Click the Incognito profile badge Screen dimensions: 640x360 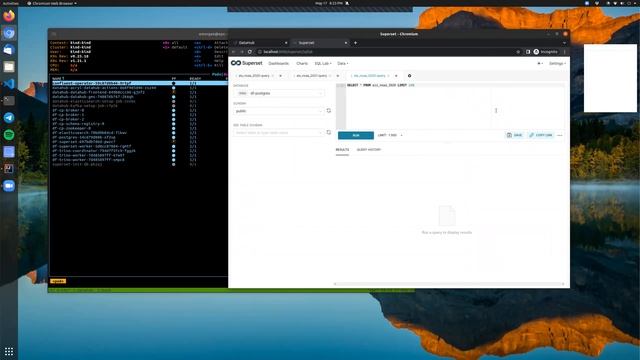pos(546,52)
